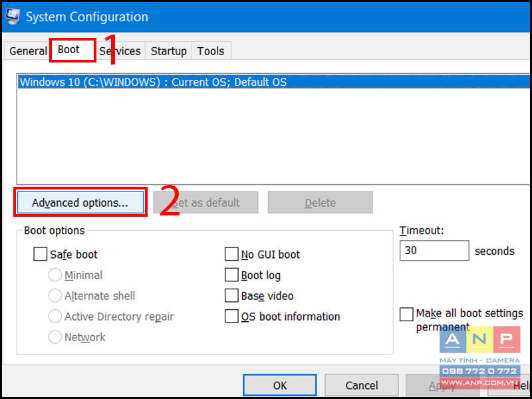This screenshot has height=399, width=532.
Task: Click the Cancel button
Action: point(362,386)
